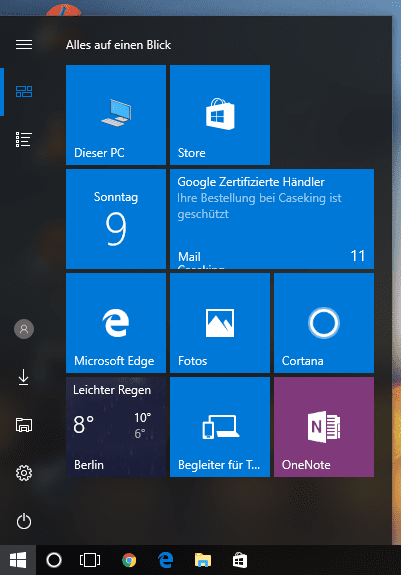Open the Store from the taskbar
The width and height of the screenshot is (401, 575).
pos(240,560)
